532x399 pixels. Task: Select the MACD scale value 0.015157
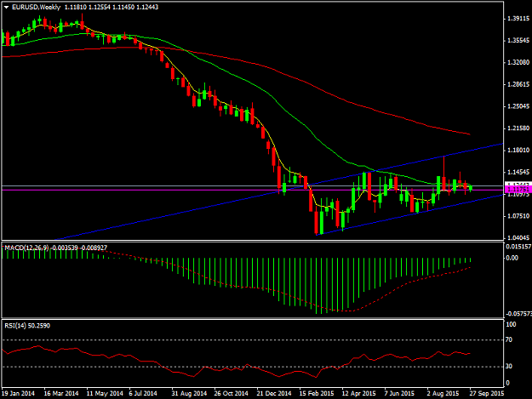(x=518, y=247)
